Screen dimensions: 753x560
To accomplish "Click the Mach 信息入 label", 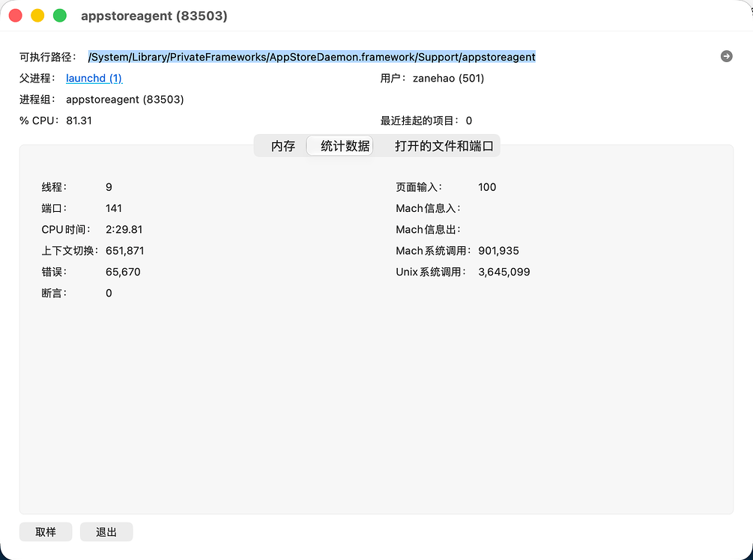I will [x=428, y=208].
